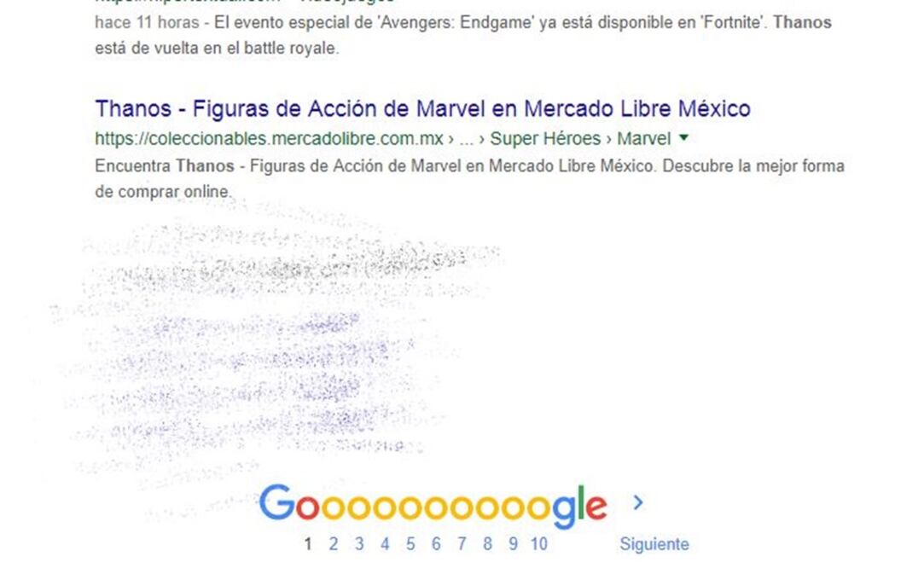Click the Siguiente next-page link
This screenshot has width=924, height=568.
pyautogui.click(x=654, y=544)
